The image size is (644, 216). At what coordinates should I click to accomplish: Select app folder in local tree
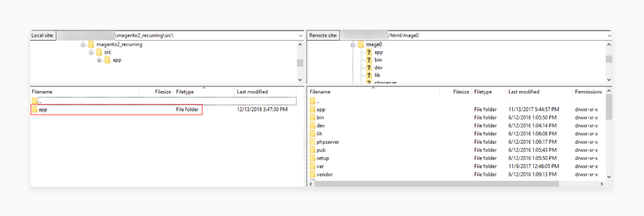coord(117,60)
